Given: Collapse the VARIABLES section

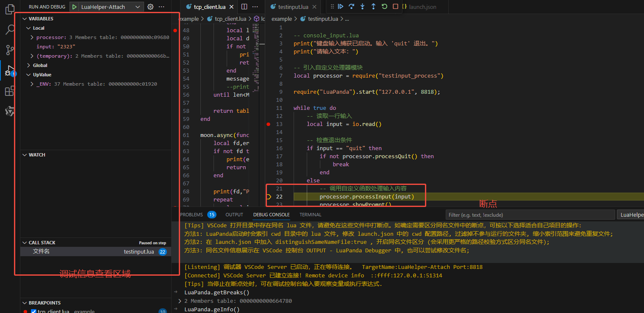Looking at the screenshot, I should 25,19.
